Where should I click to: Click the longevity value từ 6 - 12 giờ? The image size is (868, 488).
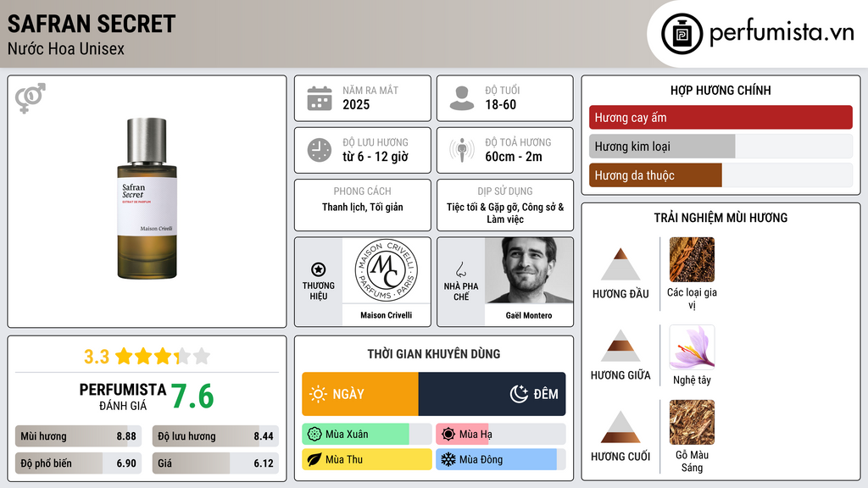point(375,157)
